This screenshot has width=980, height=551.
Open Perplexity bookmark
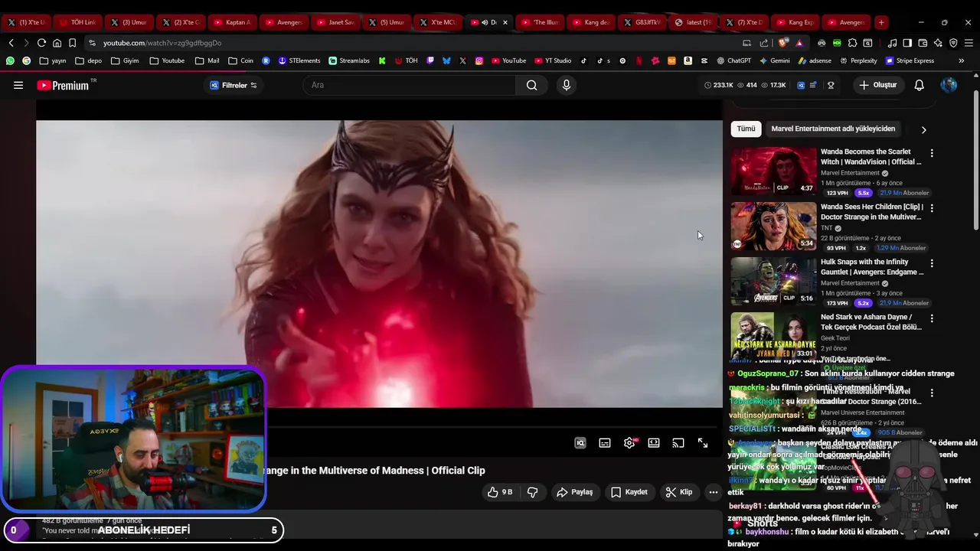858,60
